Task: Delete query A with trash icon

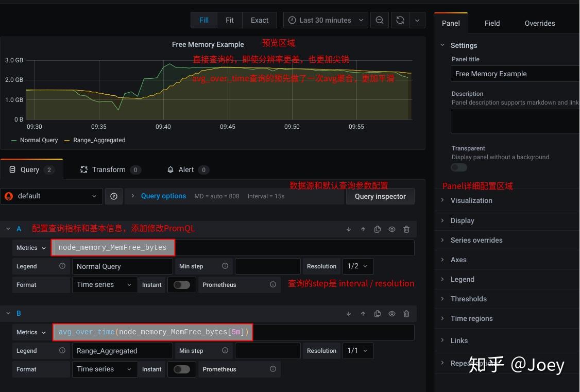Action: [406, 229]
